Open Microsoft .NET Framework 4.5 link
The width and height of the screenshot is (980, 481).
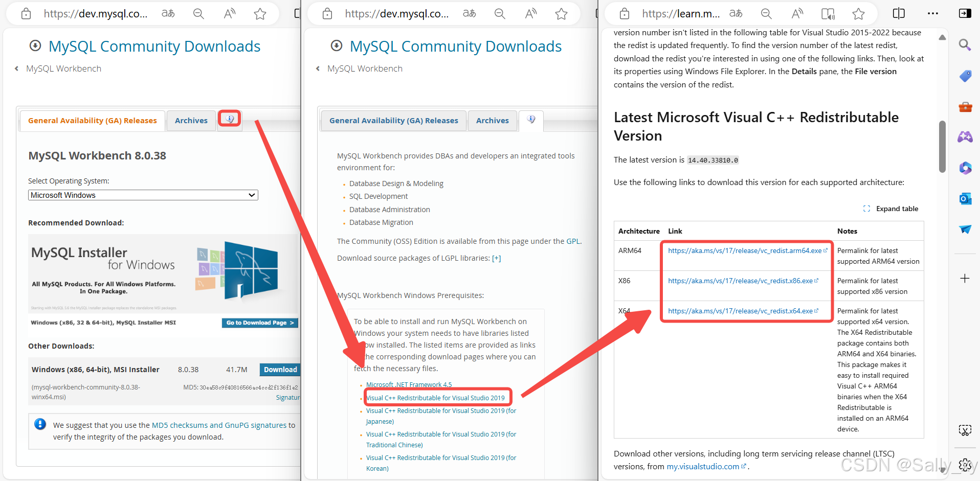coord(409,385)
